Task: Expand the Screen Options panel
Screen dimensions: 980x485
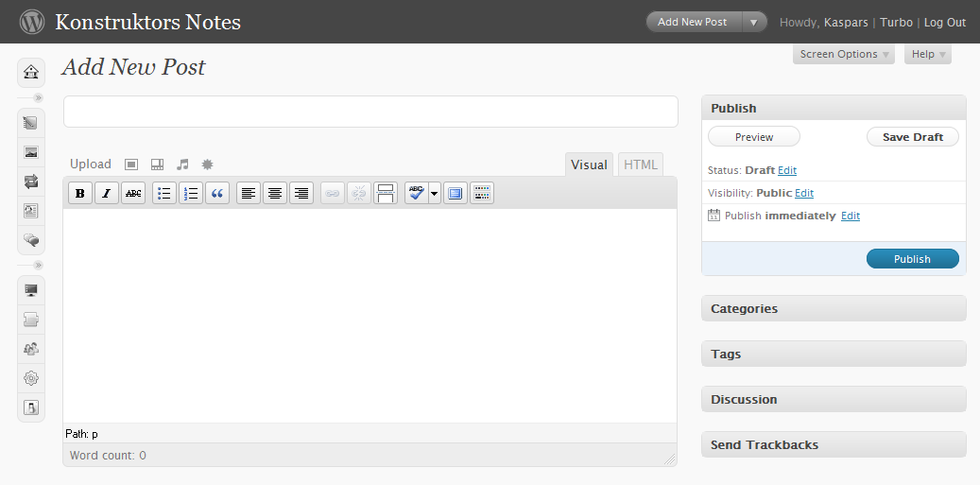Action: (844, 55)
